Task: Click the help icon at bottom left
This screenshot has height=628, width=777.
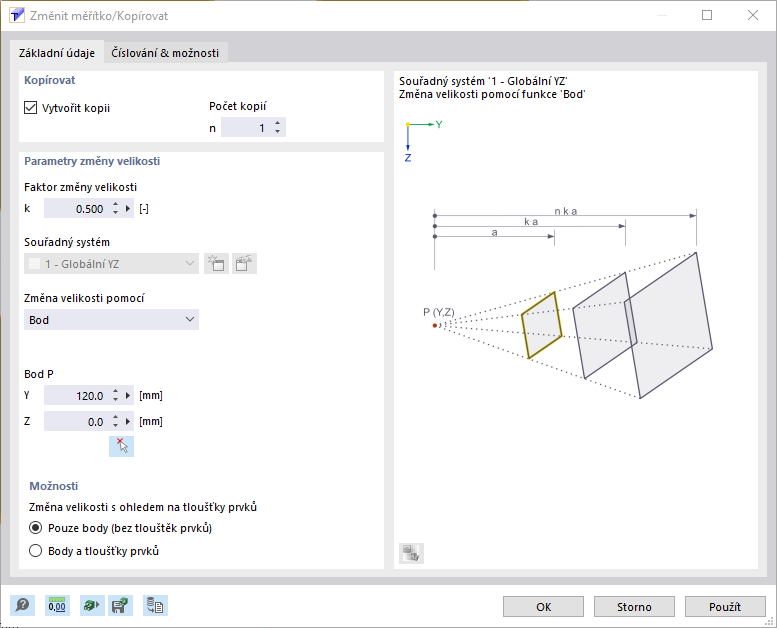Action: click(x=22, y=605)
